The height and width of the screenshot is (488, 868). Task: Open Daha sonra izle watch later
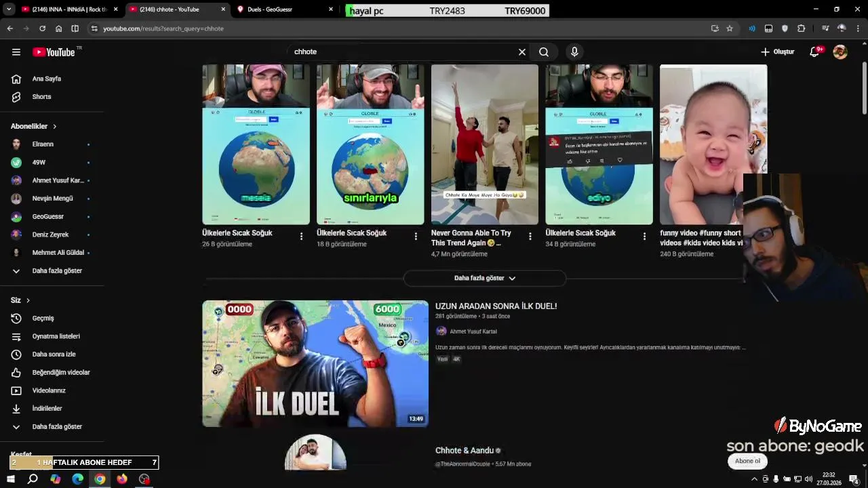pos(54,354)
